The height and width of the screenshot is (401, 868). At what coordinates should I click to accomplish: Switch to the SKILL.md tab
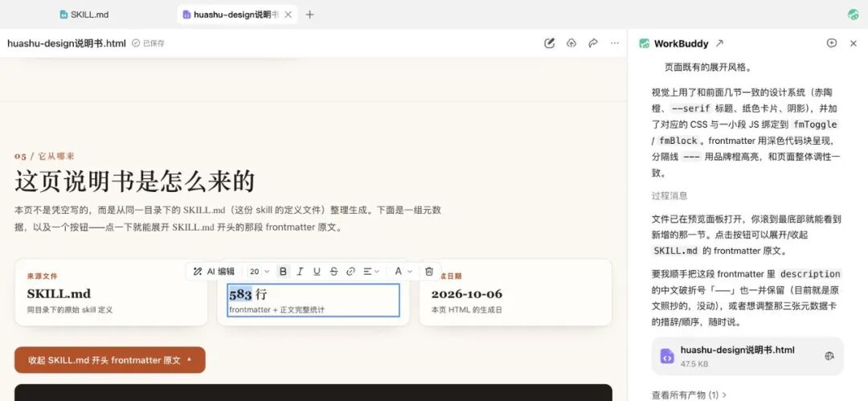[84, 14]
